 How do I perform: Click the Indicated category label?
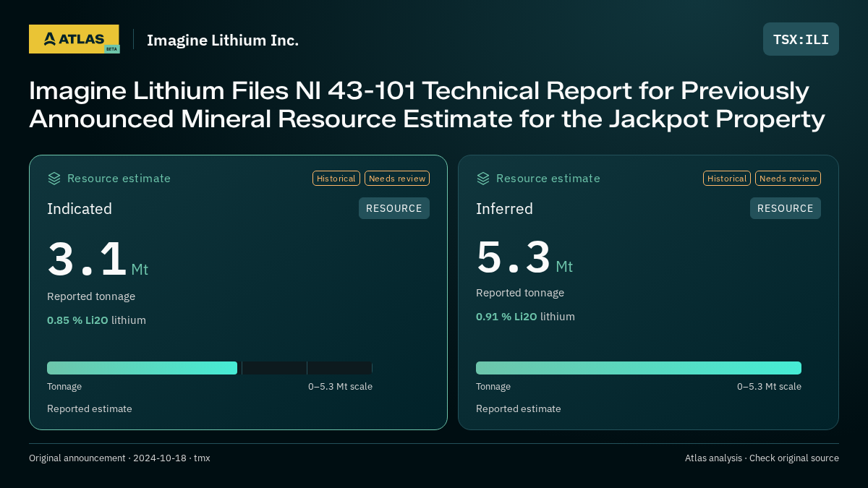[80, 209]
